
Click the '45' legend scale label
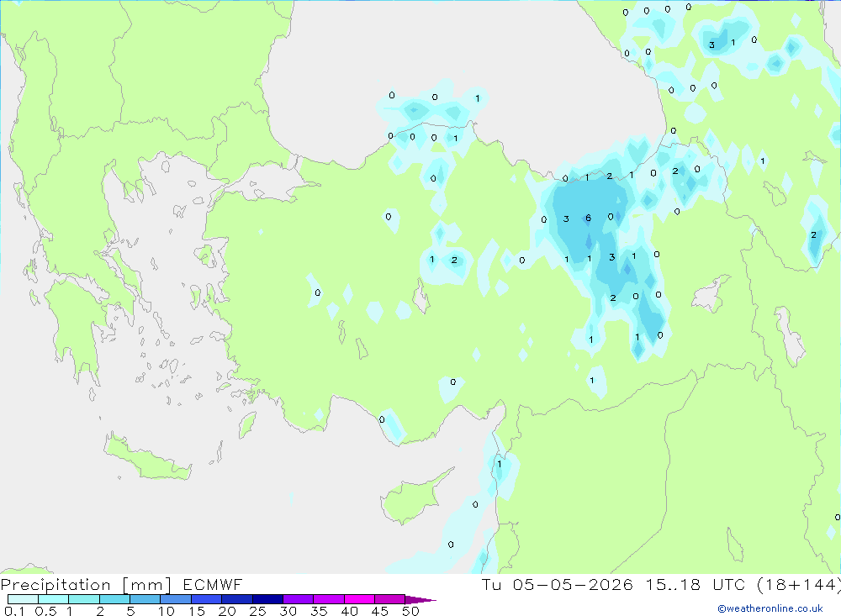380,611
